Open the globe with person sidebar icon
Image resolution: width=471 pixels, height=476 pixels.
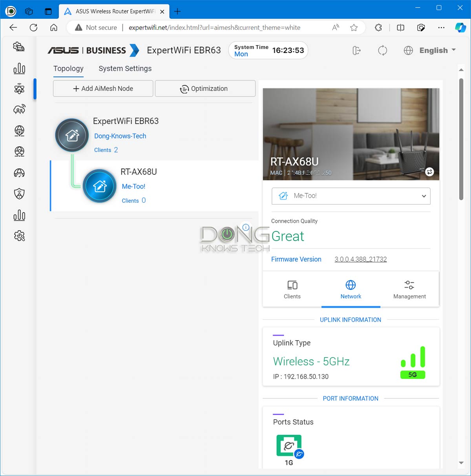coord(19,151)
